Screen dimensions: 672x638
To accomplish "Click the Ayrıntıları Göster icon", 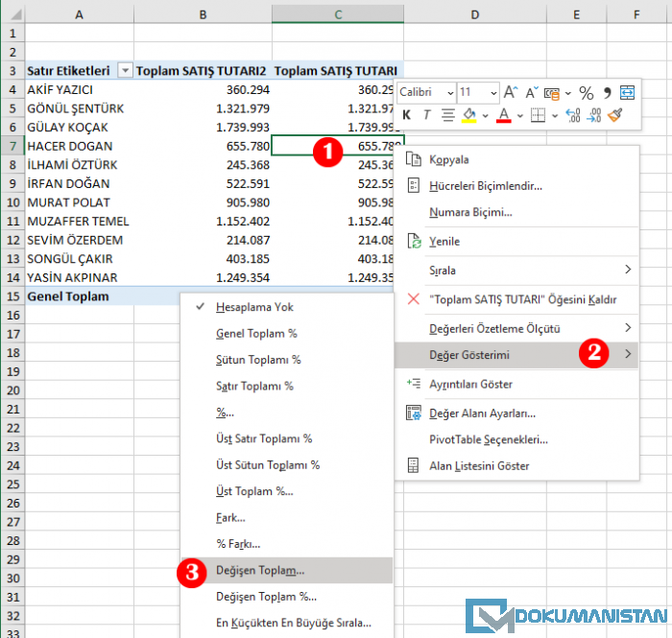I will point(414,383).
